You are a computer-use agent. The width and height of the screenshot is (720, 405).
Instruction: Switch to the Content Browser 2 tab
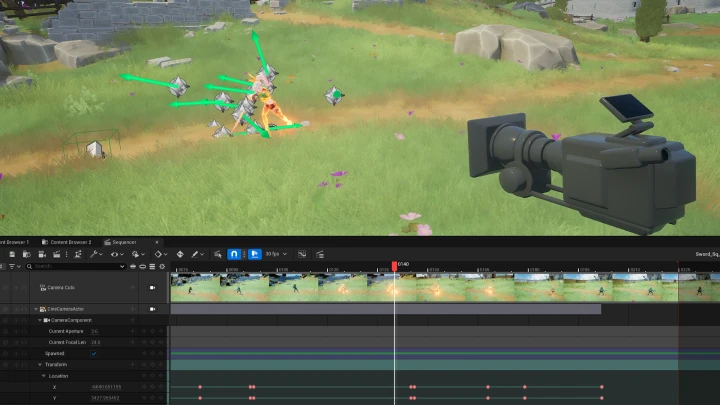69,242
